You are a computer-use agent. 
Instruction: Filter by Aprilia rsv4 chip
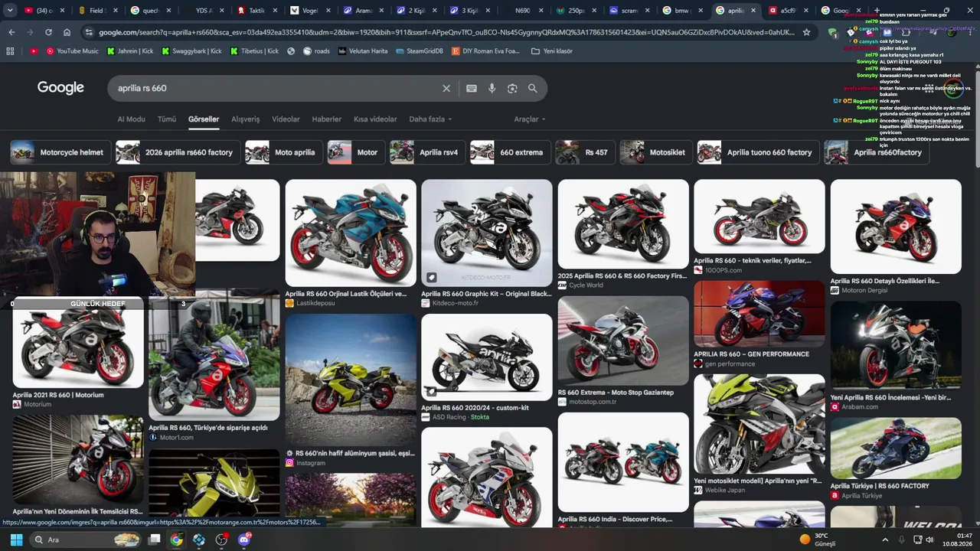pyautogui.click(x=427, y=152)
